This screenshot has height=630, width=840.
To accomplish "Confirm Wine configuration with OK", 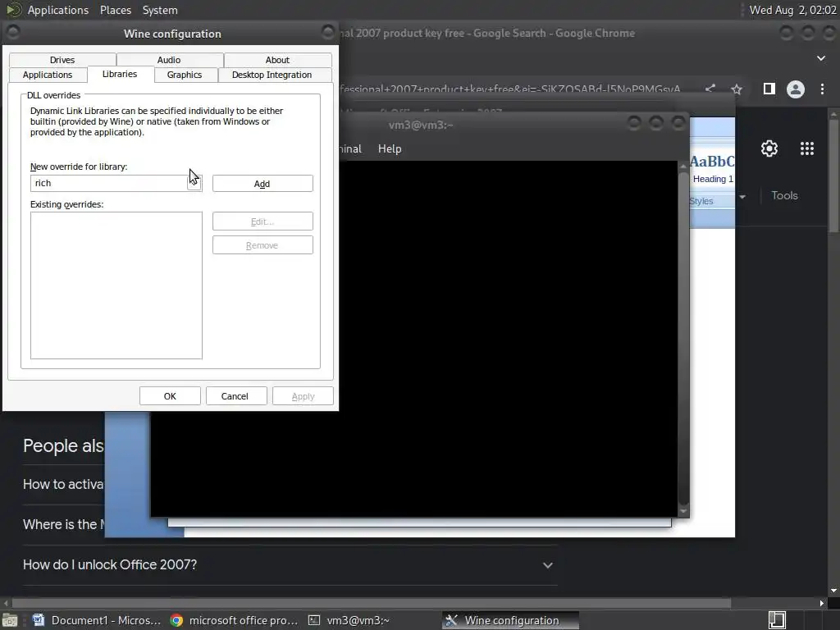I will tap(170, 396).
